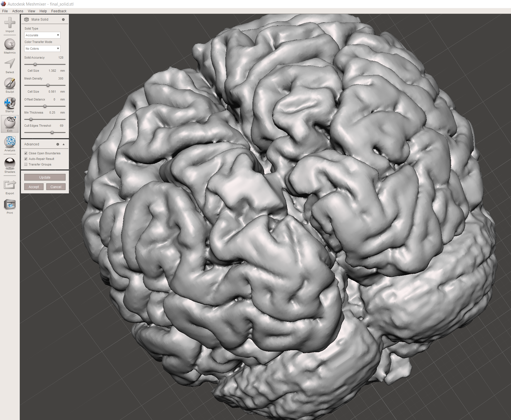Click the Cull Edges Threshold value 69
Image resolution: width=511 pixels, height=420 pixels.
tap(62, 126)
